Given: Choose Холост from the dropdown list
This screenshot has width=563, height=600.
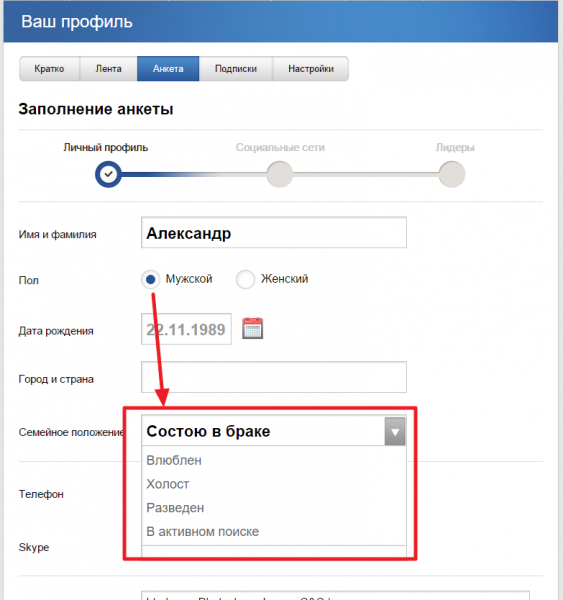Looking at the screenshot, I should [168, 484].
